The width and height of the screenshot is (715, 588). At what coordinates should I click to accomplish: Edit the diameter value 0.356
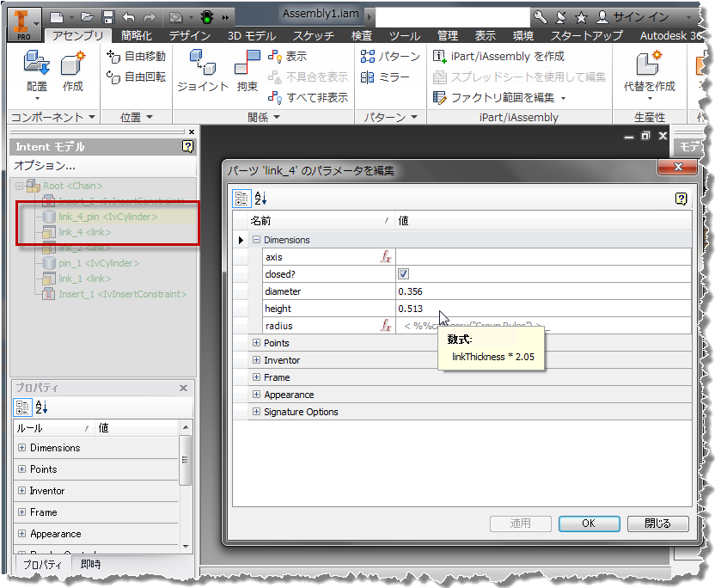tap(543, 291)
